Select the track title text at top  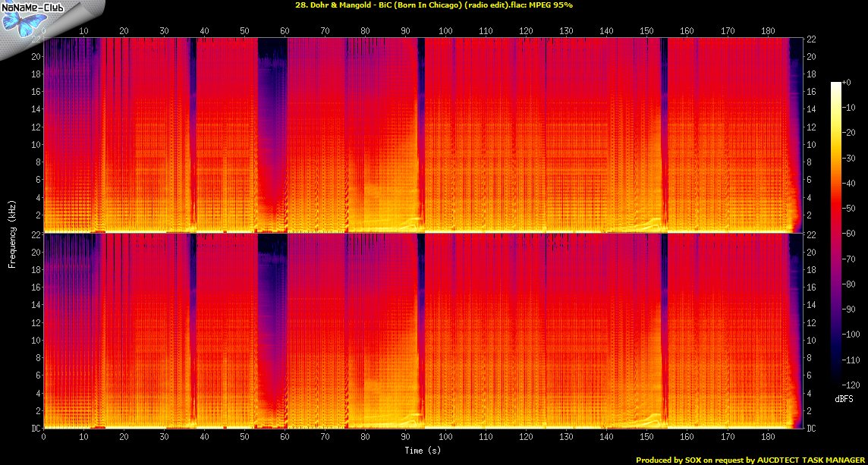433,5
